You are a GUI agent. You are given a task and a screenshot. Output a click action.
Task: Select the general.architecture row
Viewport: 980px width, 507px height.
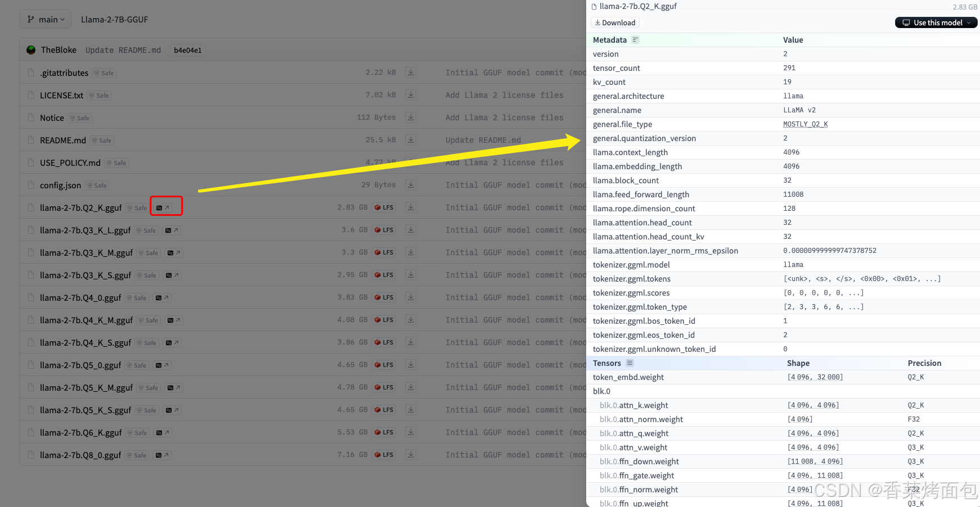coord(783,96)
